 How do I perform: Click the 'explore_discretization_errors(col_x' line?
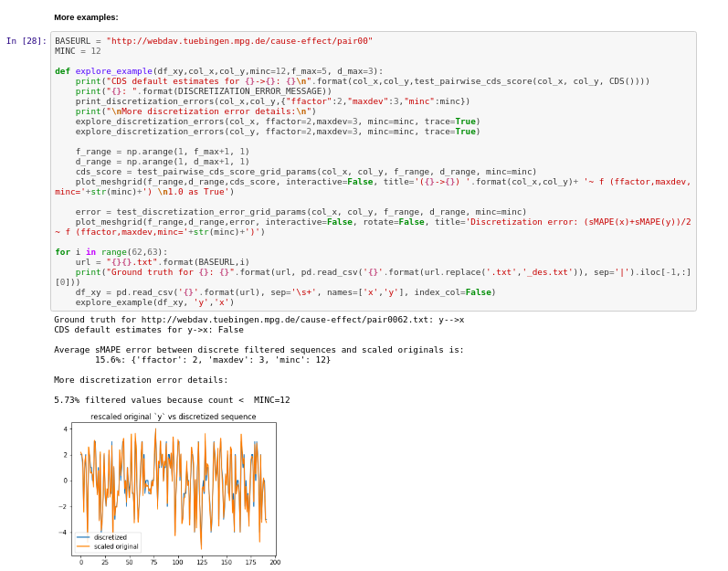(x=278, y=122)
